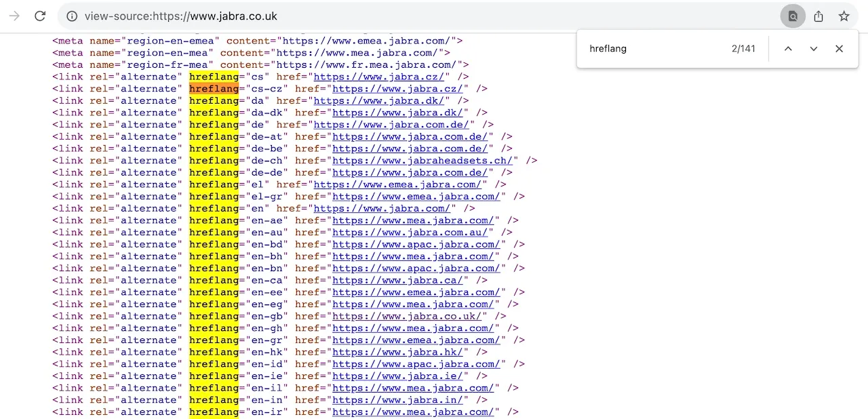
Task: Open the en-bd apac.jabra.com link
Action: point(416,244)
